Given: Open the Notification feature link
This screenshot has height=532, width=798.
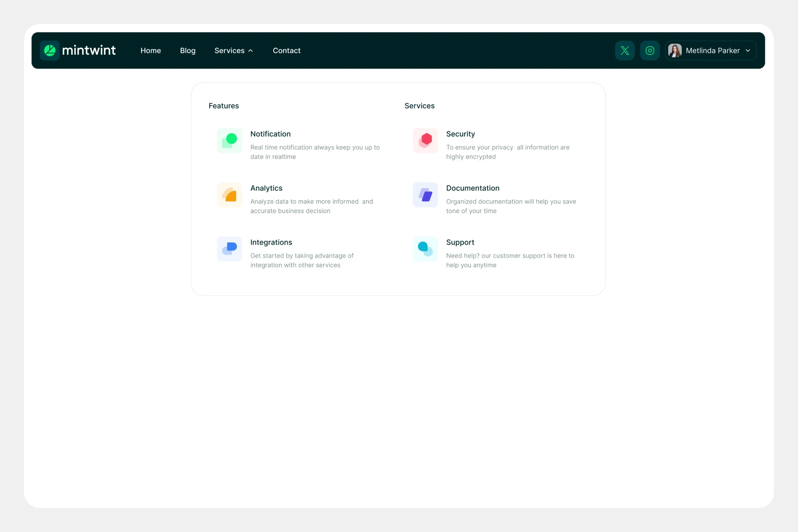Looking at the screenshot, I should 270,134.
